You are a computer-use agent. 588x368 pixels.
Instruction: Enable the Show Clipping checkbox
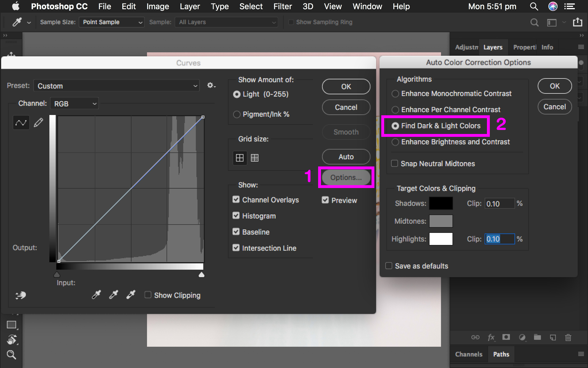(x=148, y=295)
